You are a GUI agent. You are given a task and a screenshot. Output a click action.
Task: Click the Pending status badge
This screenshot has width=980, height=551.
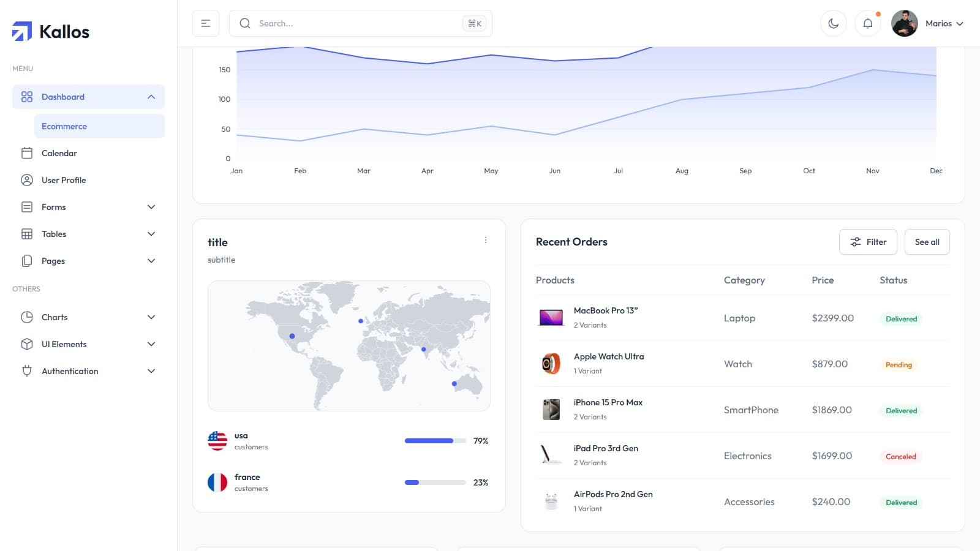899,365
